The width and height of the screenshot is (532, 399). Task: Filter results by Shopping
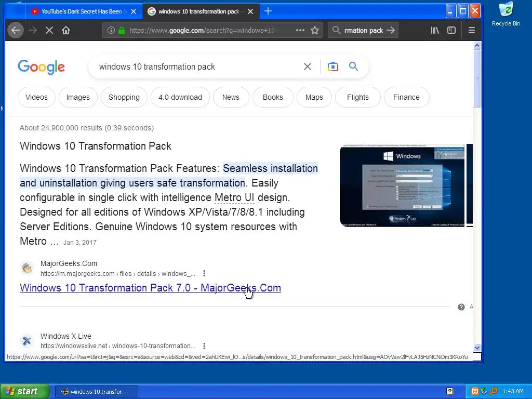[124, 97]
